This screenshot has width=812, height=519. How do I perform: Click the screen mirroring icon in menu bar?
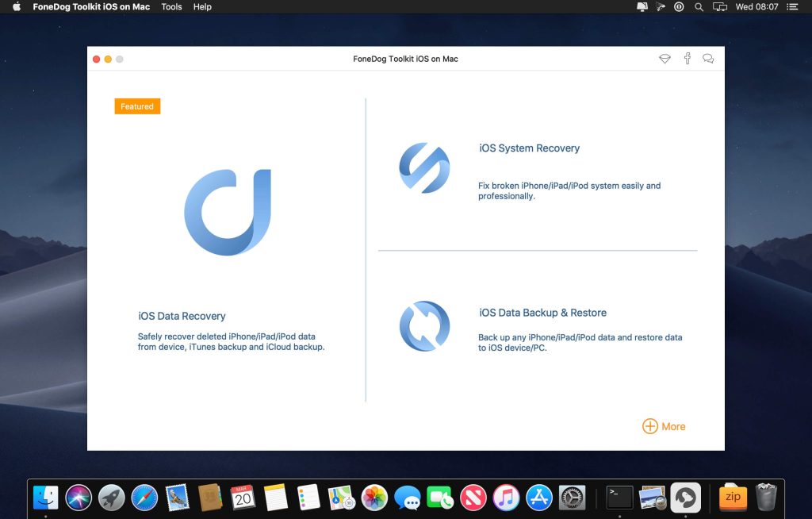721,6
